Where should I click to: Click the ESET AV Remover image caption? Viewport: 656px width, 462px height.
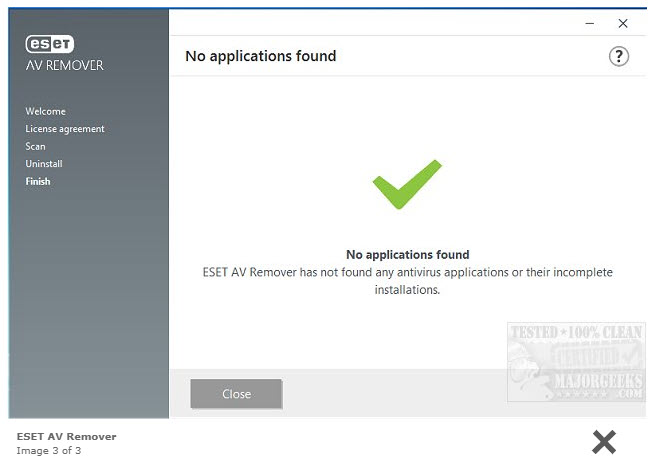[x=66, y=436]
